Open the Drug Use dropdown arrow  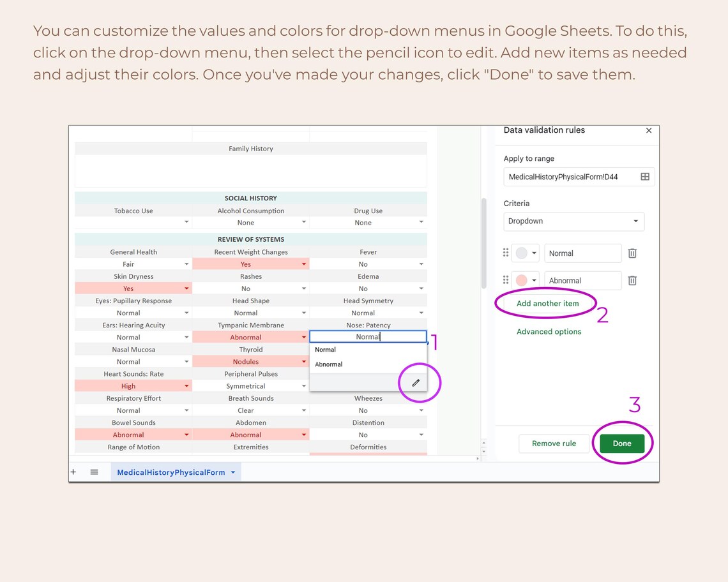tap(421, 222)
